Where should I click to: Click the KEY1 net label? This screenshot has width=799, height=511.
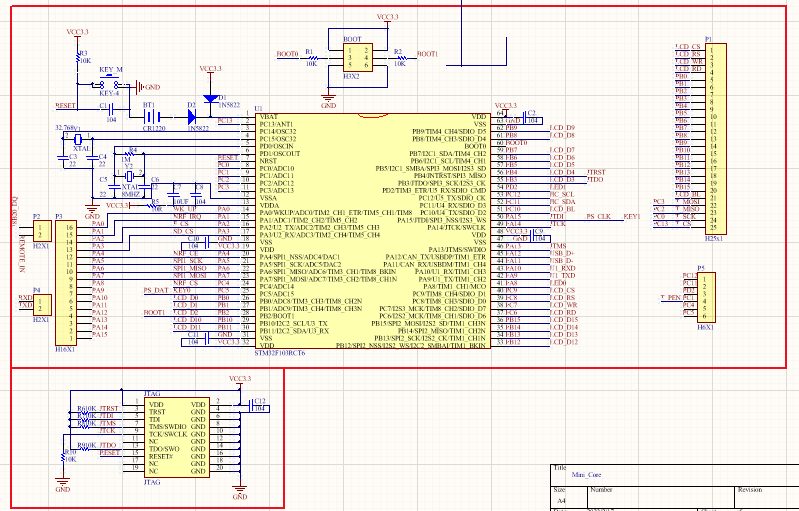632,217
